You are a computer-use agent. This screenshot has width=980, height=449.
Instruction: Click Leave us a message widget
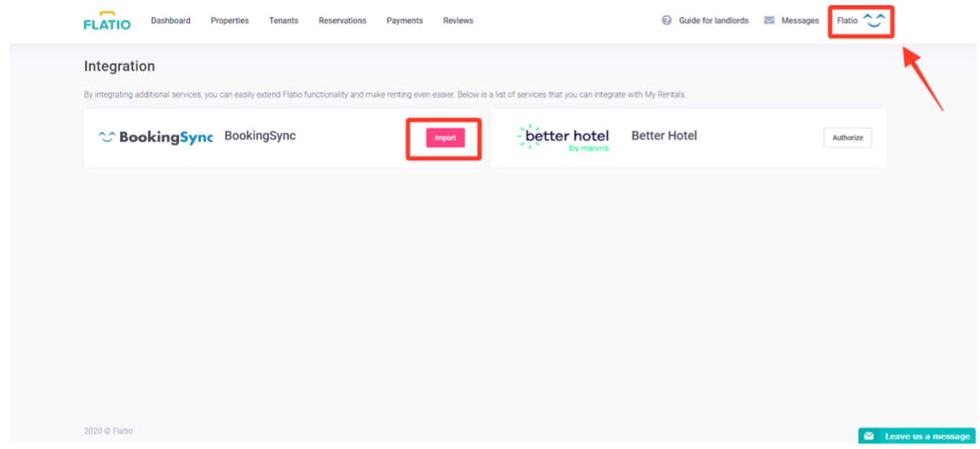coord(926,436)
